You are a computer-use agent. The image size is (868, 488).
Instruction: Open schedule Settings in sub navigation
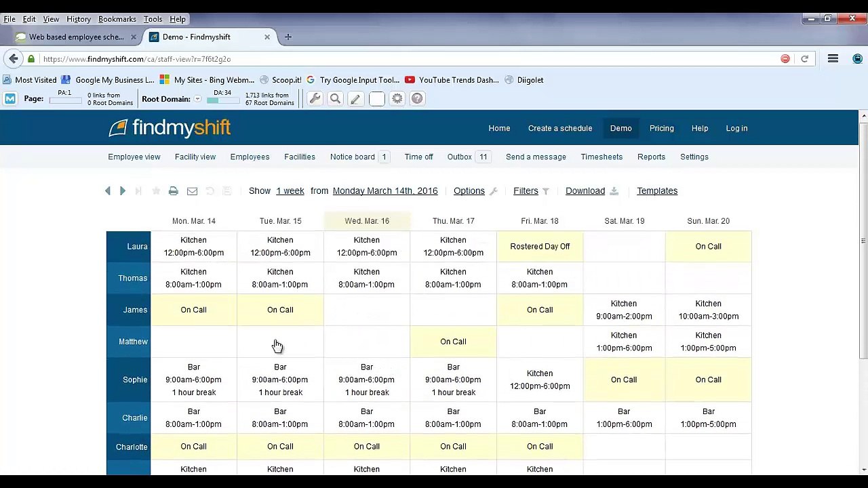point(694,157)
